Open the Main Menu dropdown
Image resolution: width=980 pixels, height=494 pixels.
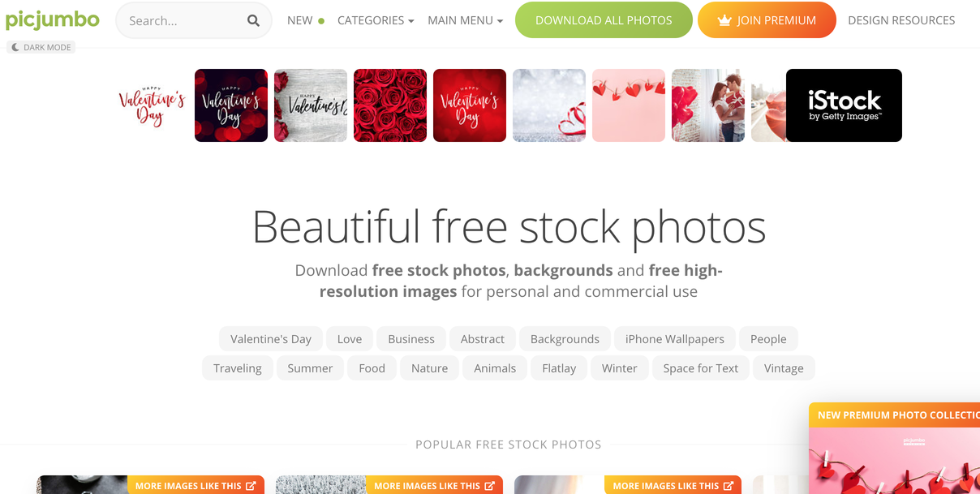466,20
